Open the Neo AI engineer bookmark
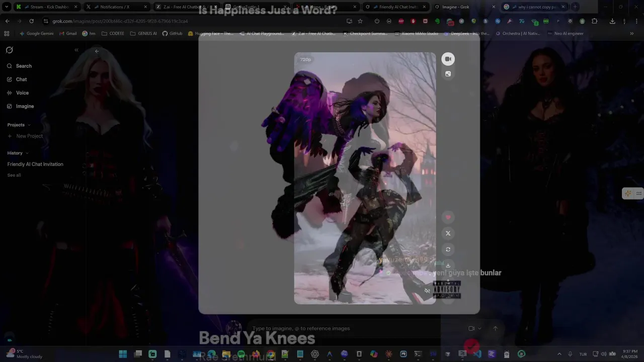The image size is (644, 362). (x=566, y=34)
